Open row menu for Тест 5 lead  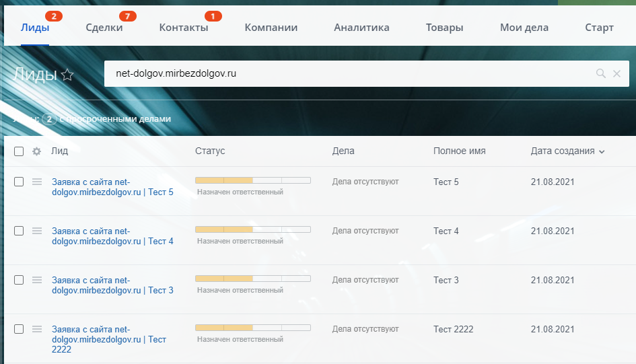[37, 182]
